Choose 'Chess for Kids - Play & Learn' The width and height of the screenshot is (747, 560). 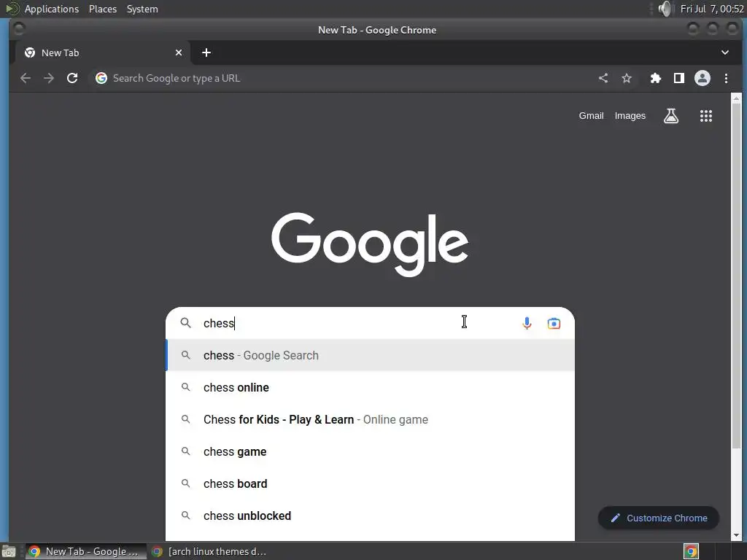(370, 419)
